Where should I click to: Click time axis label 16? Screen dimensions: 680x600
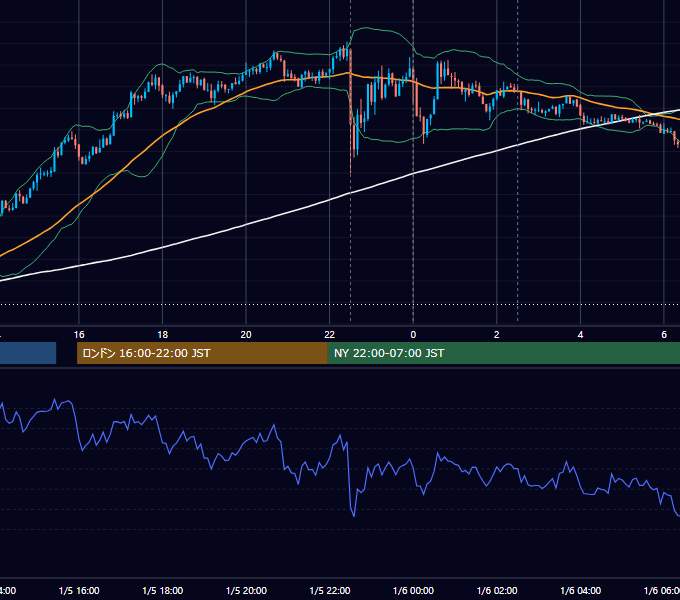pyautogui.click(x=79, y=335)
